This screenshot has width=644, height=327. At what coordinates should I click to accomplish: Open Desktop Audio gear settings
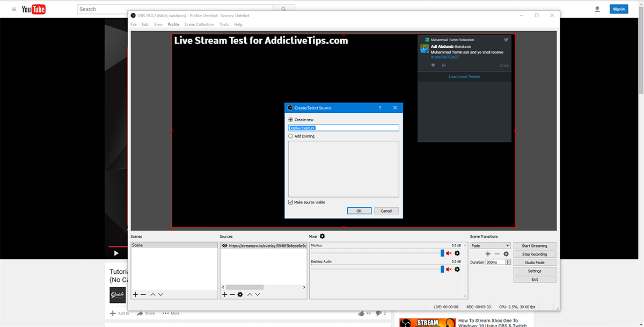pyautogui.click(x=457, y=269)
